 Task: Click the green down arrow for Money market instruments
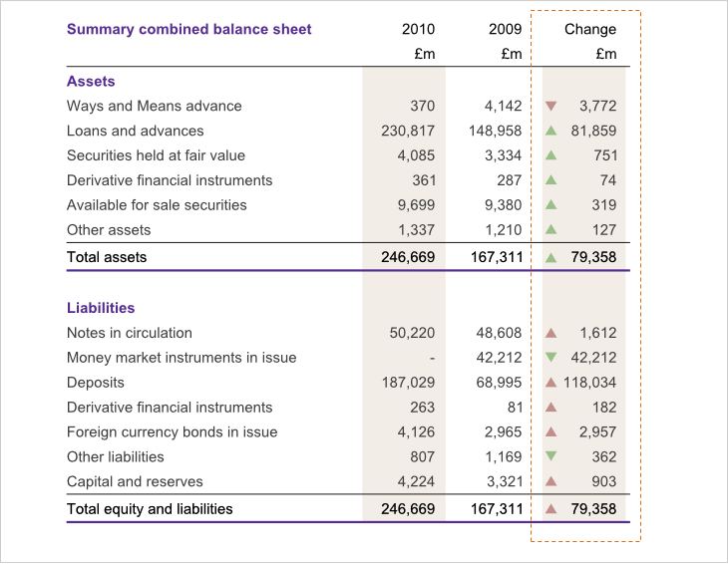pyautogui.click(x=550, y=358)
